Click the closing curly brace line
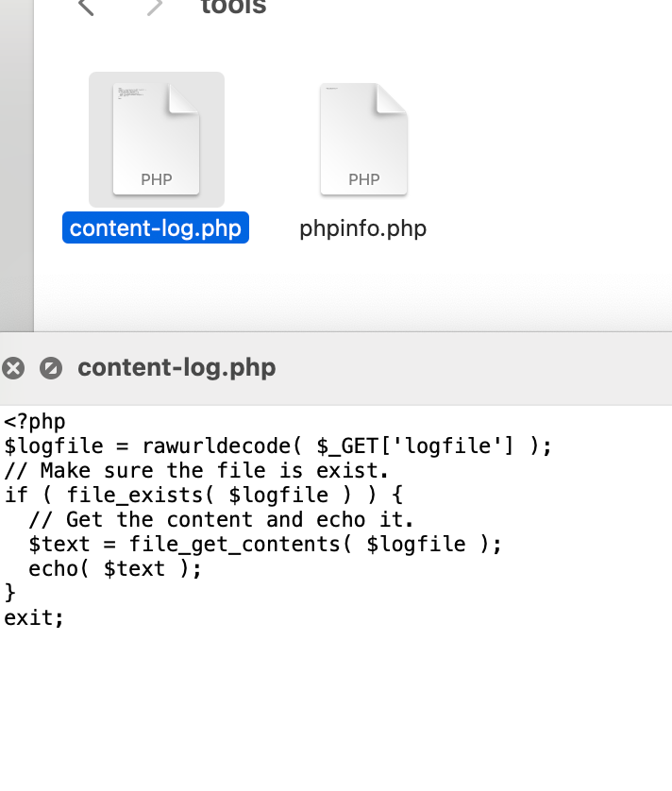 click(10, 593)
